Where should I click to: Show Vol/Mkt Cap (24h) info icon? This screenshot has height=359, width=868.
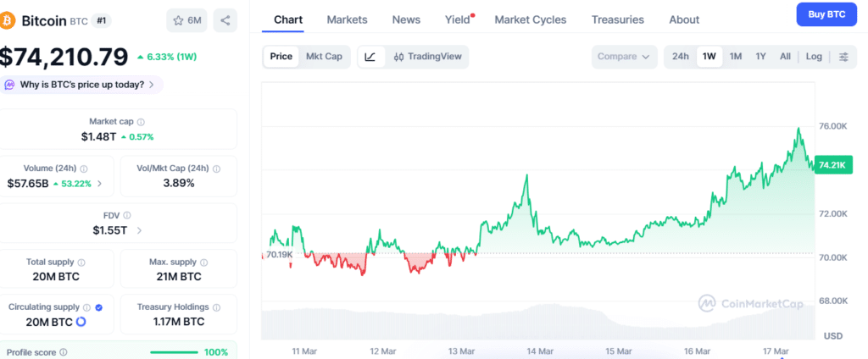coord(216,168)
